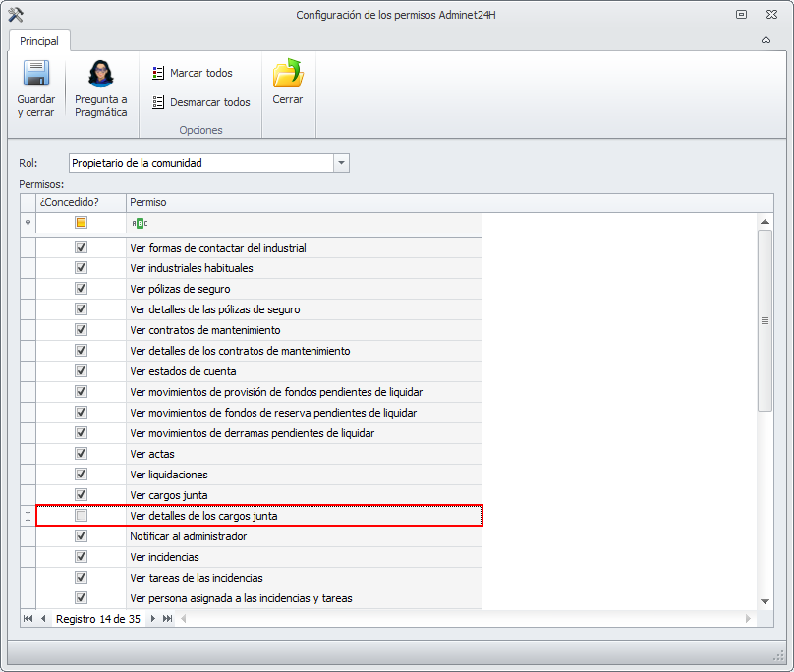
Task: Click Marcar todos option
Action: click(x=193, y=73)
